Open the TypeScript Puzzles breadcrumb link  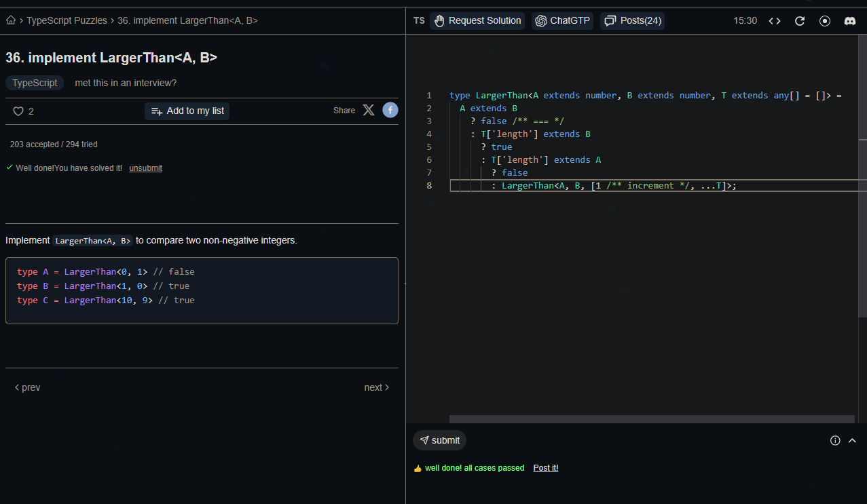[x=67, y=20]
